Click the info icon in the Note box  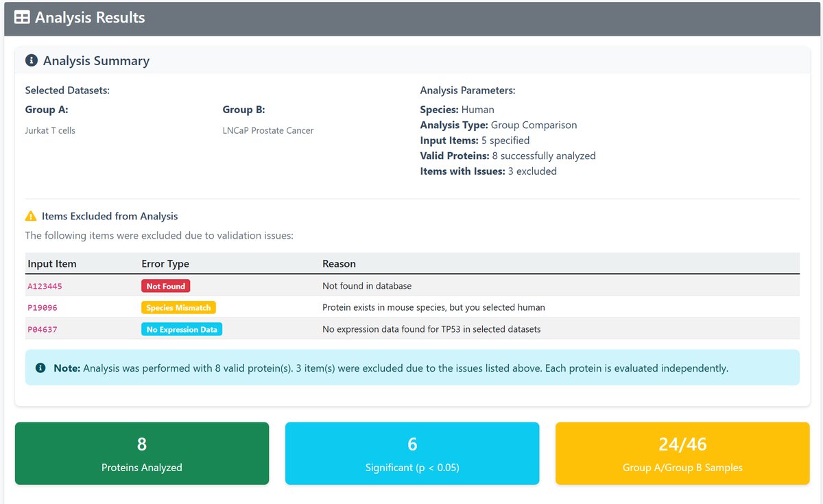point(41,368)
